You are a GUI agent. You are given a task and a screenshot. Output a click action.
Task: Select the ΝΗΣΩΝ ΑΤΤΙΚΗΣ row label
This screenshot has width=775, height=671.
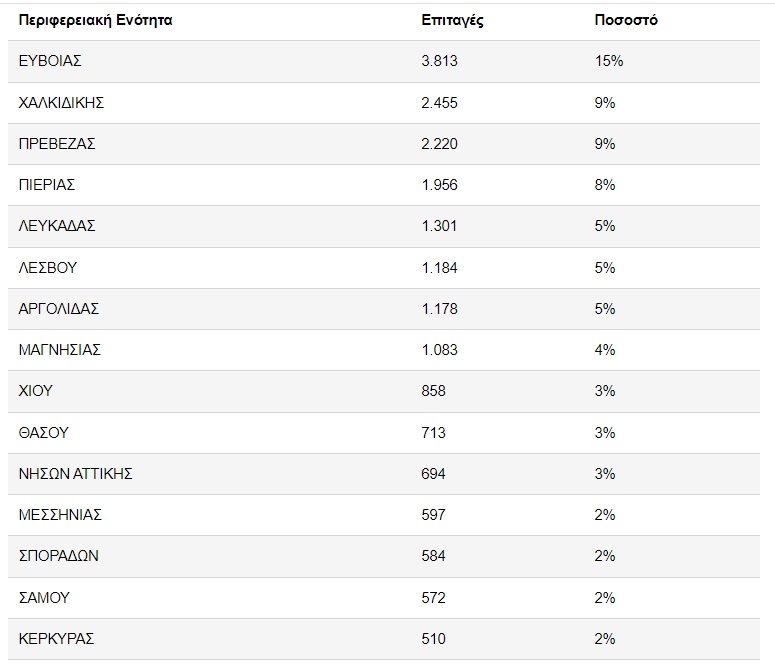[76, 474]
